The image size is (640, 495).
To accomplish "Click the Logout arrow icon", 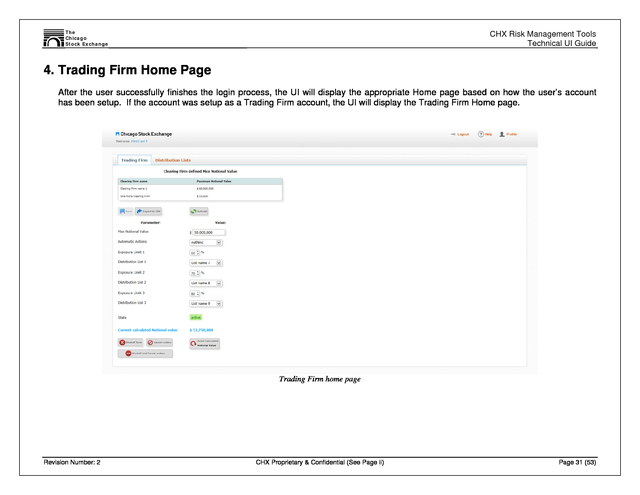I will pyautogui.click(x=453, y=134).
